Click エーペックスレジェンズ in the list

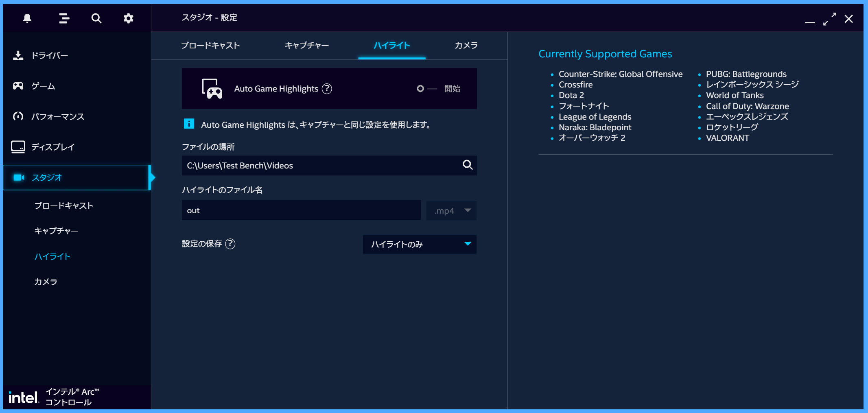pos(747,117)
